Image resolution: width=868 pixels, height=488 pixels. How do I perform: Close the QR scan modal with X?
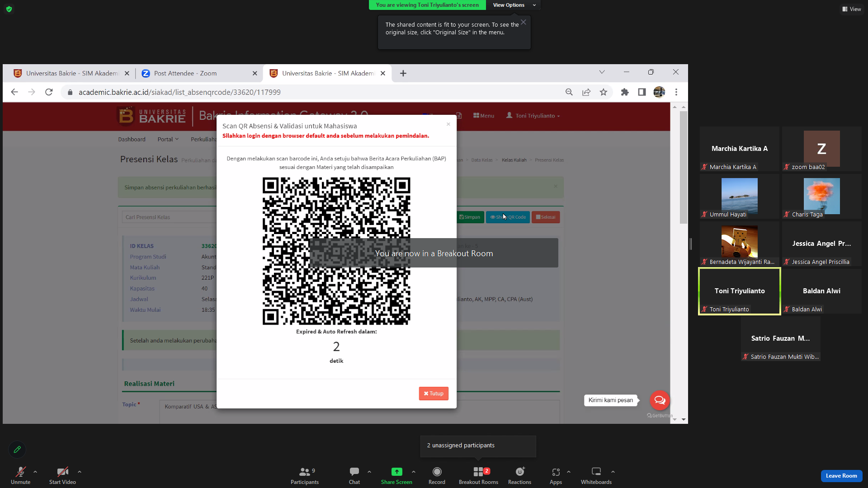[x=448, y=124]
